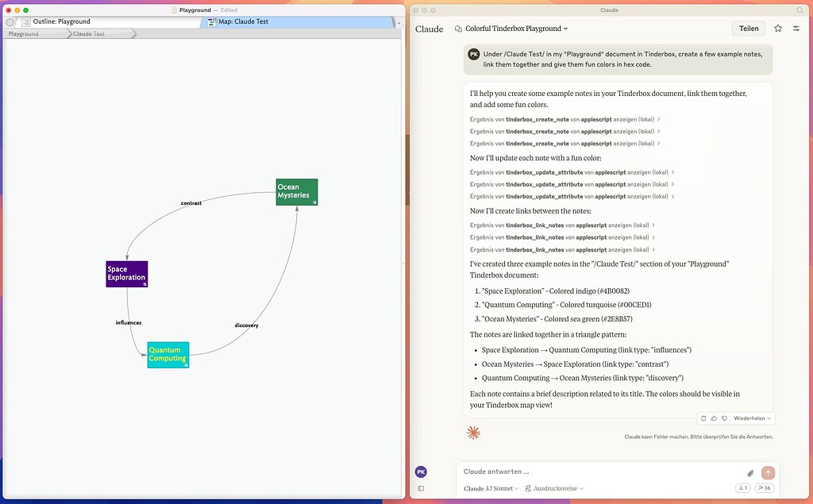The height and width of the screenshot is (504, 813).
Task: Click the Wiederholen button
Action: (749, 418)
